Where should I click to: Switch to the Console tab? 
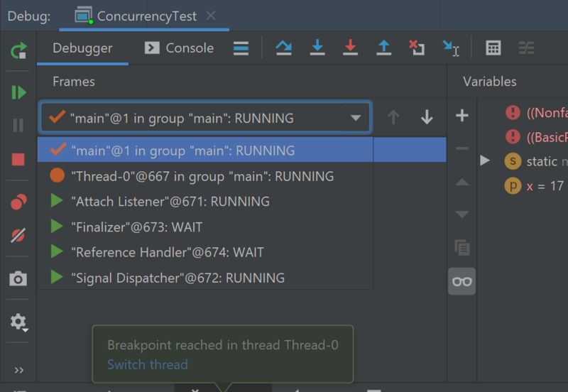tap(180, 48)
